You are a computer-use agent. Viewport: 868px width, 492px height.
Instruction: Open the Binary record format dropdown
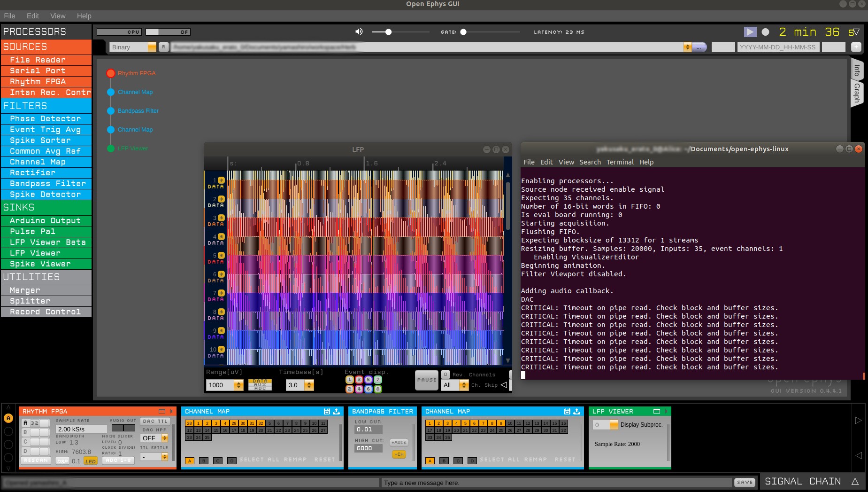tap(133, 47)
